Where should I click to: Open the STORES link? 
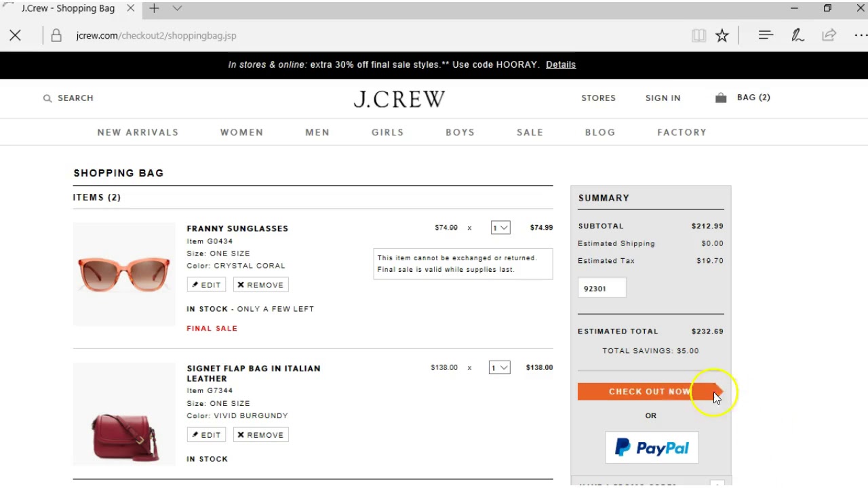coord(598,98)
